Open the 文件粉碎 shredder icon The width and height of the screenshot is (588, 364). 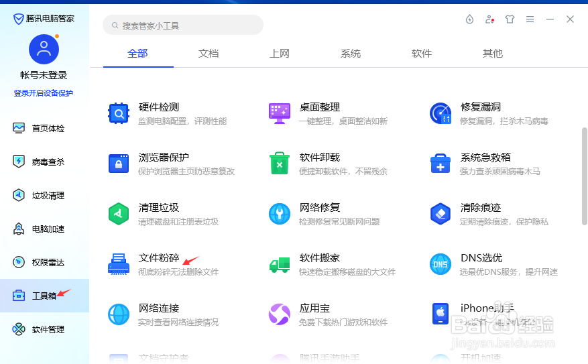click(x=119, y=264)
